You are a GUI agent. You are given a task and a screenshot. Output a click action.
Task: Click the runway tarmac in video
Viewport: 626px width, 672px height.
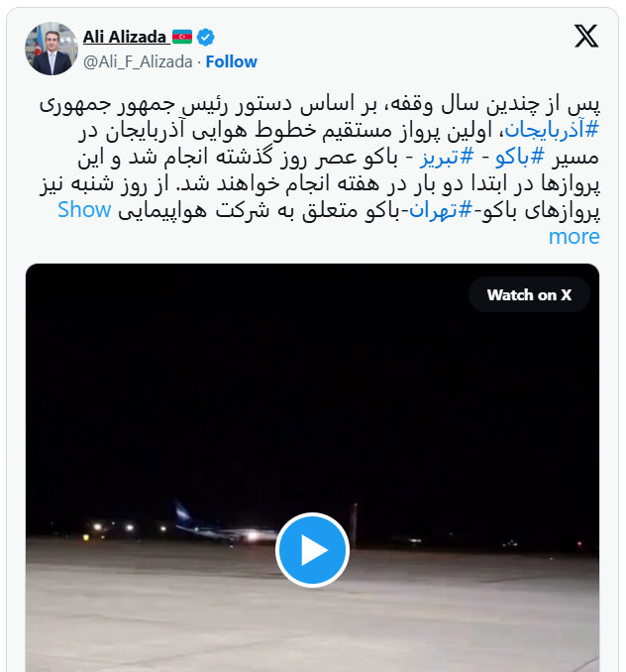pyautogui.click(x=313, y=621)
